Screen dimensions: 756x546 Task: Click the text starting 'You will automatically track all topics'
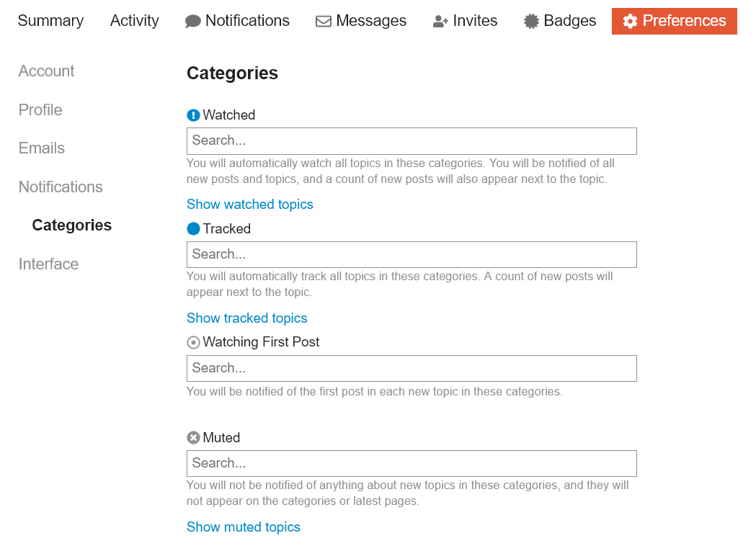(400, 285)
